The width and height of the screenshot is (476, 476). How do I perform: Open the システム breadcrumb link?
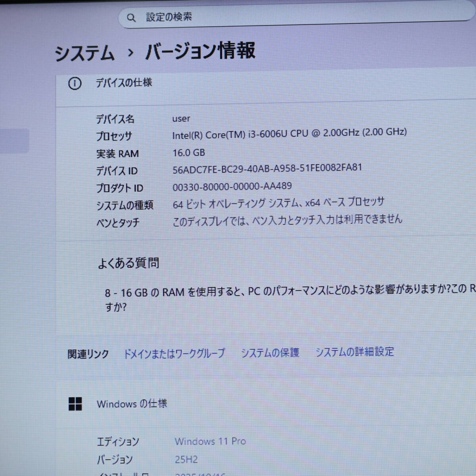tap(84, 53)
